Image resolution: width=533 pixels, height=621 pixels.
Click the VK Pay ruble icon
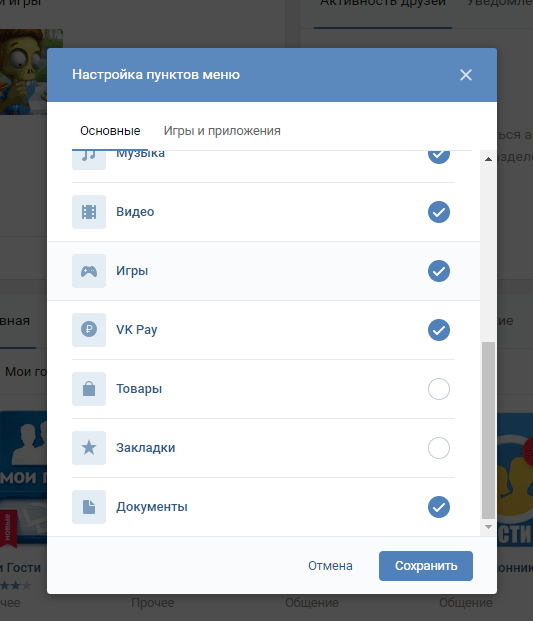point(89,330)
